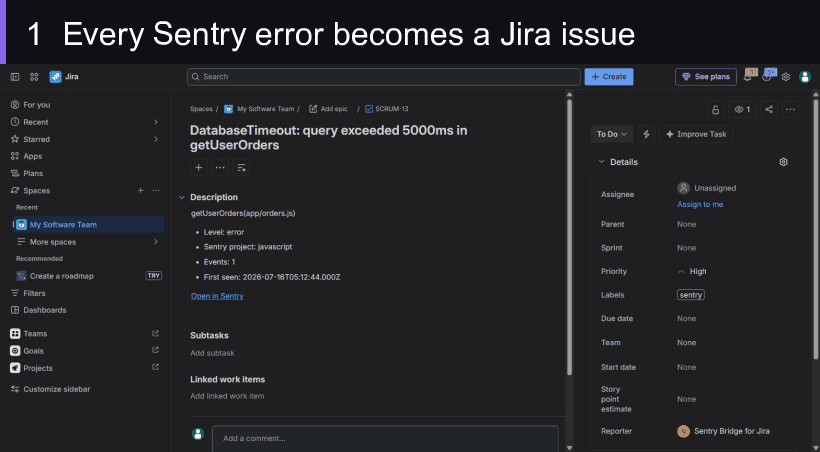Click the issue title DatabaseTimeout heading

328,138
